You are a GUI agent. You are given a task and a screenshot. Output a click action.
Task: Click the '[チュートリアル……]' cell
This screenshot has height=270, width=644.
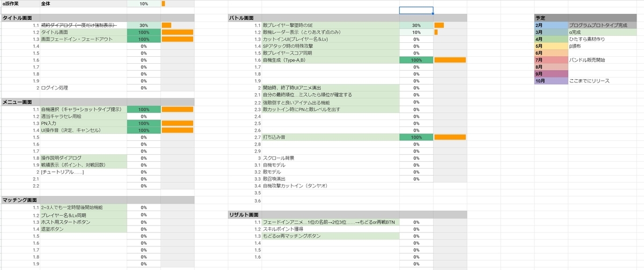click(83, 172)
